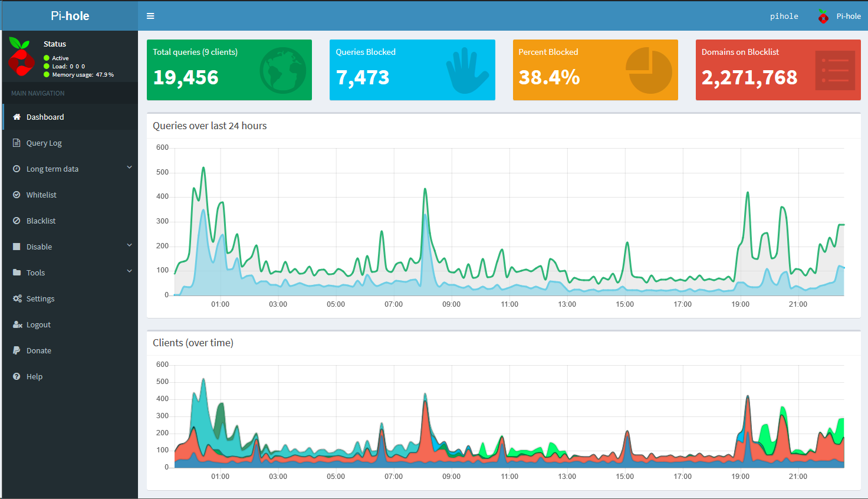868x499 pixels.
Task: Open the Settings page
Action: 70,298
